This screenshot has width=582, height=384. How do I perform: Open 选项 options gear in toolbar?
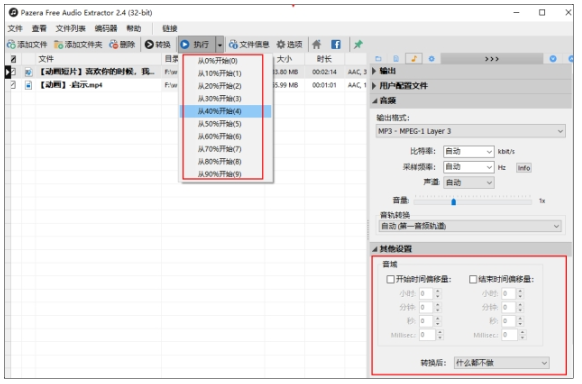tap(290, 45)
